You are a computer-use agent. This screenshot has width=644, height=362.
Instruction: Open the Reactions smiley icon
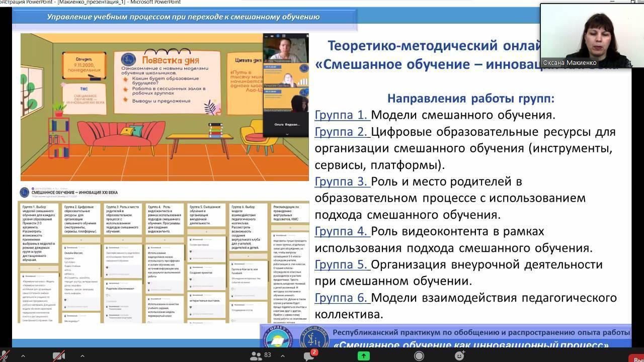click(459, 356)
